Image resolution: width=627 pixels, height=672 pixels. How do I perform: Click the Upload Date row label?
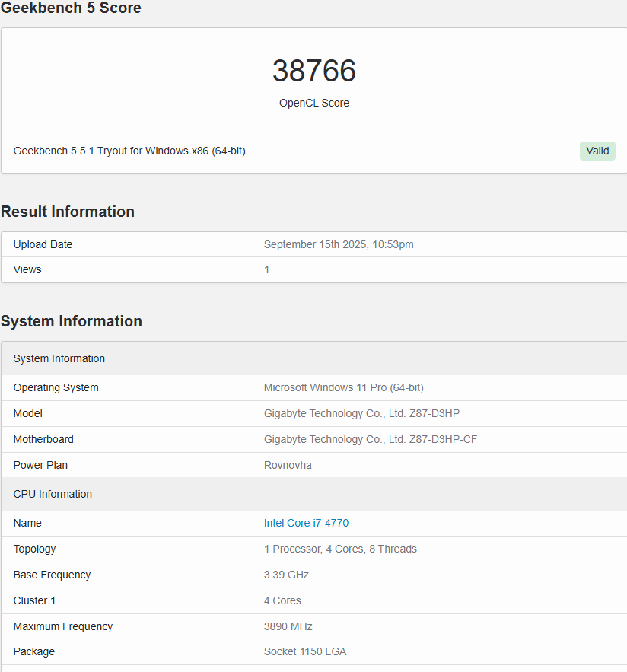tap(43, 244)
